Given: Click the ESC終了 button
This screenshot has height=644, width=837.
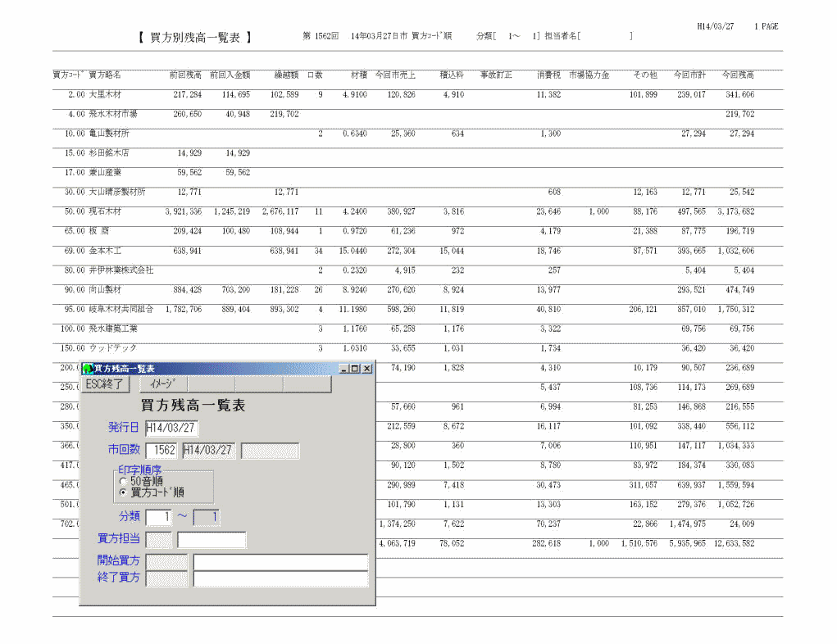Looking at the screenshot, I should [x=105, y=384].
